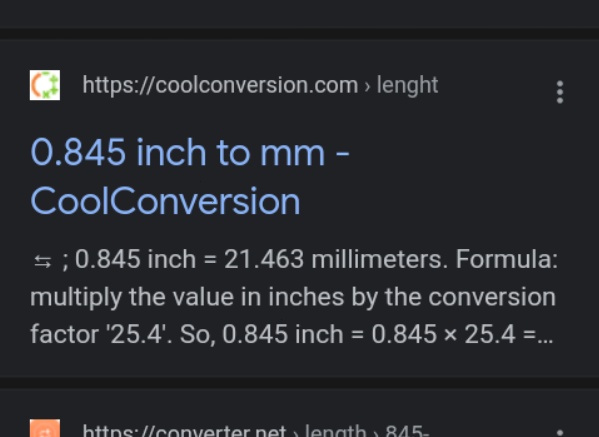Click the 'Formula:' word in the snippet
Viewport: 599px width, 437px height.
(507, 260)
